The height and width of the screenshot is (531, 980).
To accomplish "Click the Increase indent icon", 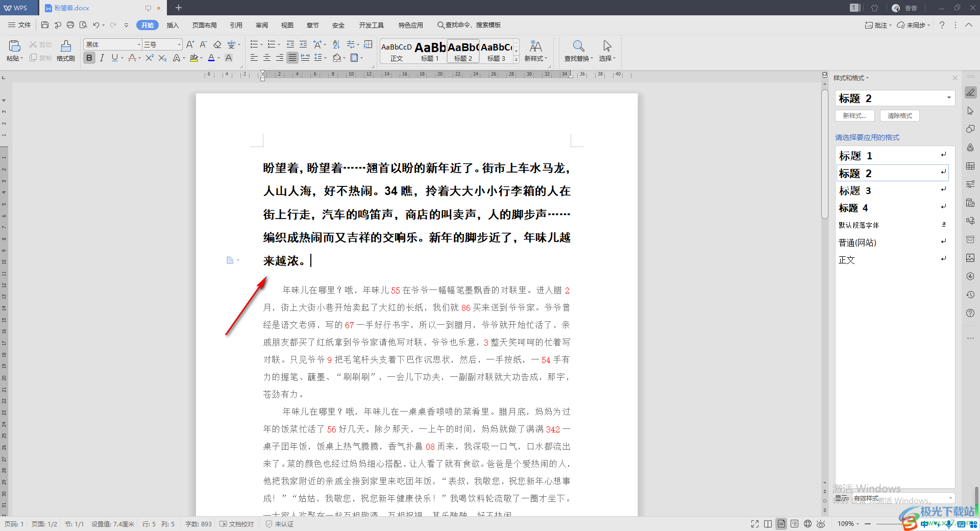I will pyautogui.click(x=303, y=44).
